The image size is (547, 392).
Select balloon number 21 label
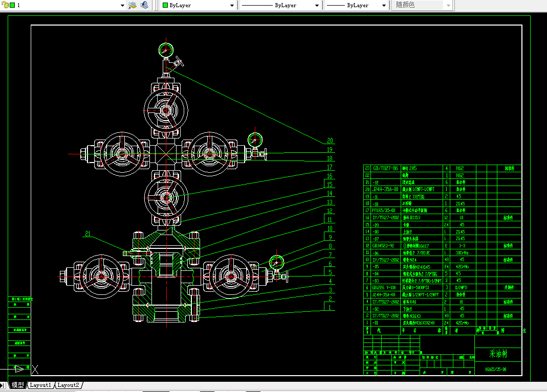87,234
